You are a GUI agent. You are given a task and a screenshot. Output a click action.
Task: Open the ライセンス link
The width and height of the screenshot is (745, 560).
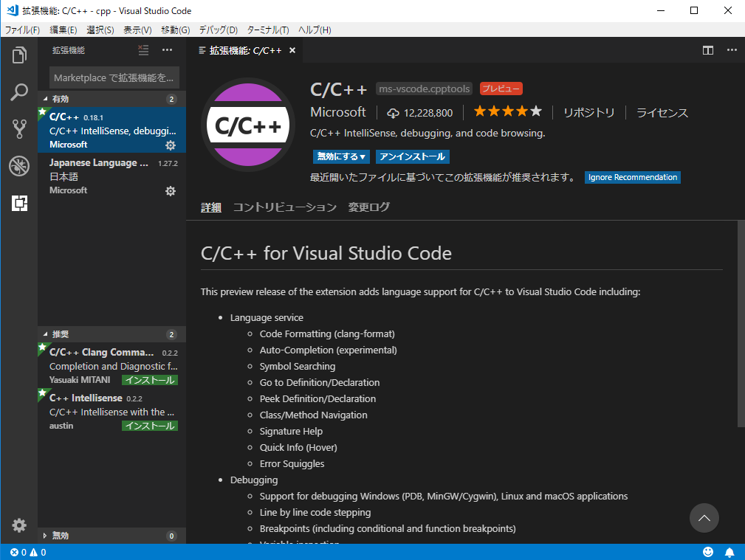(x=662, y=113)
